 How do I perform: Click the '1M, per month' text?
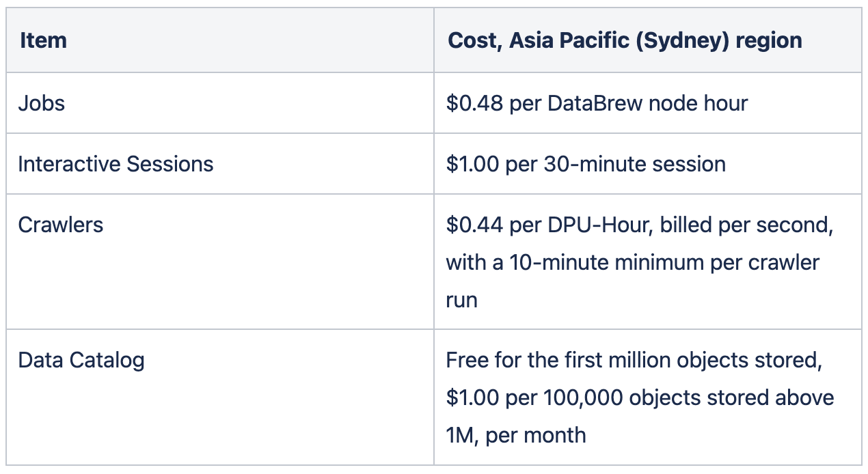click(x=515, y=435)
